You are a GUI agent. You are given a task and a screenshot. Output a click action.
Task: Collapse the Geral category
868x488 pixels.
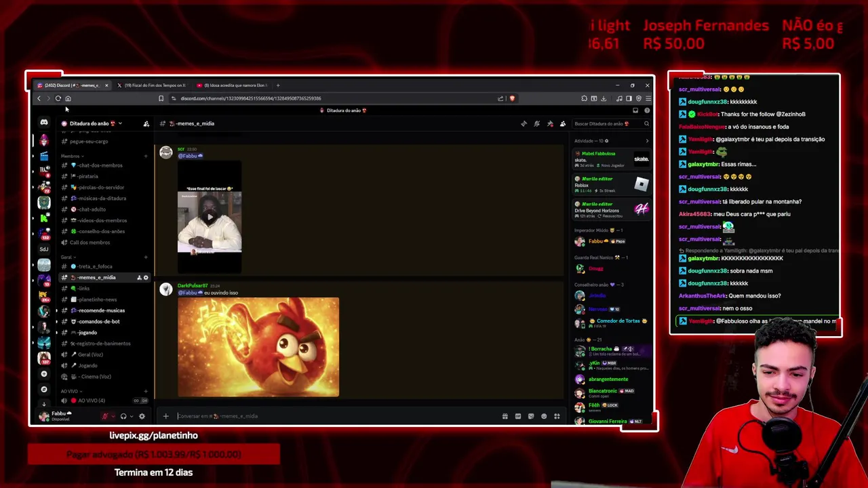pos(67,257)
